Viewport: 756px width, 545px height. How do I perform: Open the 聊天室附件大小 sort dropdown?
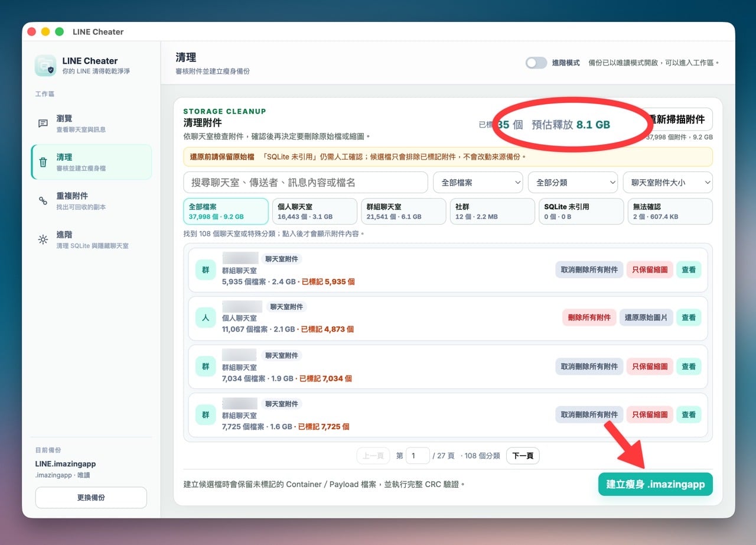coord(668,183)
